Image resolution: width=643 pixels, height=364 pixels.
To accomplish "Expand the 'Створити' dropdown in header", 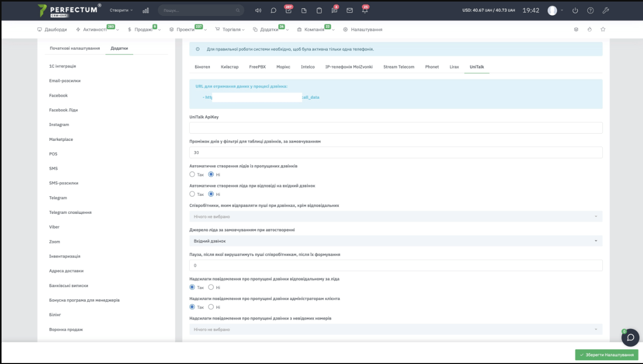I will 121,10.
